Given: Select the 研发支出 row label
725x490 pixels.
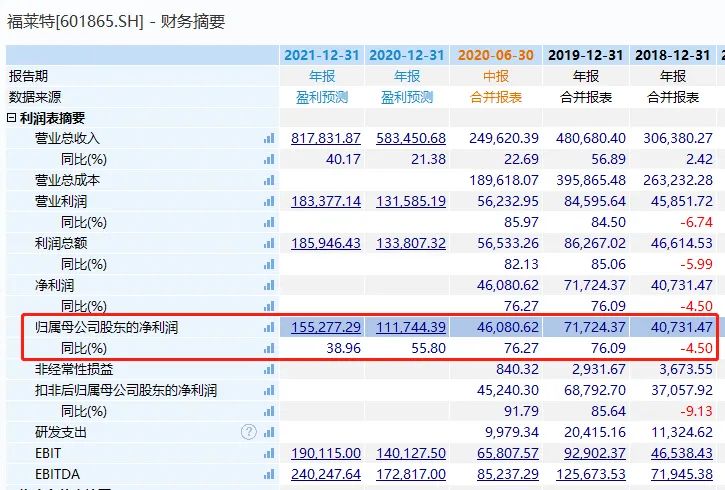Looking at the screenshot, I should tap(61, 432).
